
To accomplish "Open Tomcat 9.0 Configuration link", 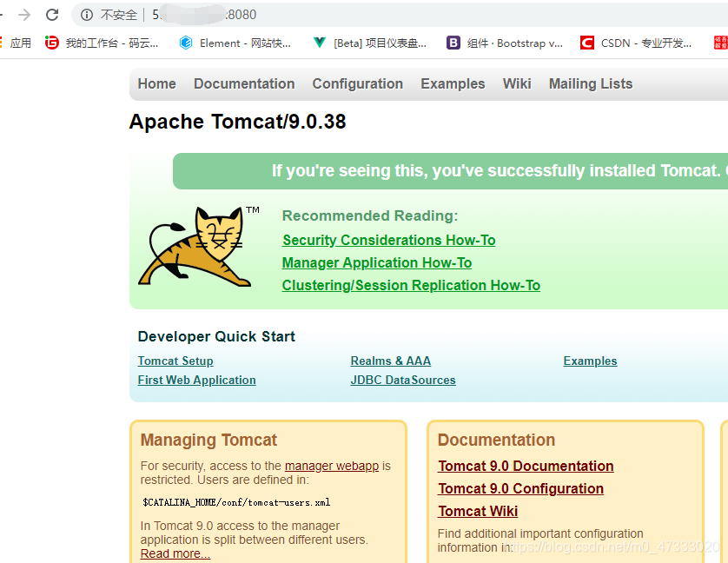I will pos(520,488).
